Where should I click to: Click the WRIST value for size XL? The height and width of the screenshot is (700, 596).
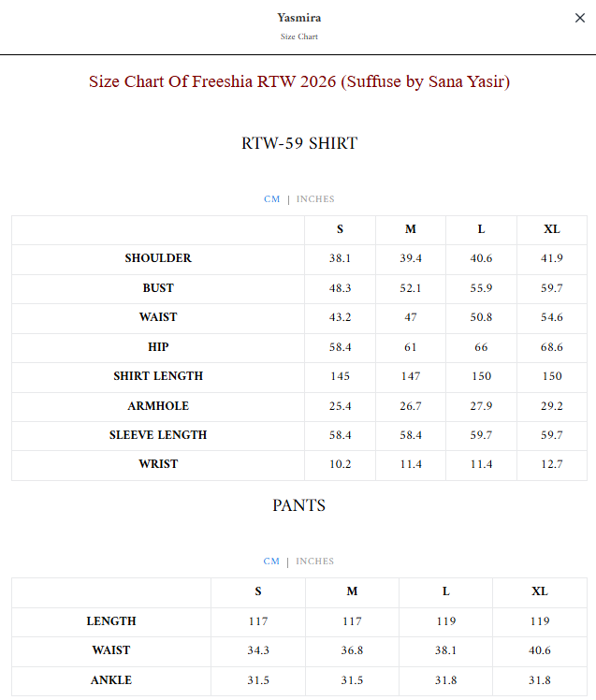coord(552,464)
